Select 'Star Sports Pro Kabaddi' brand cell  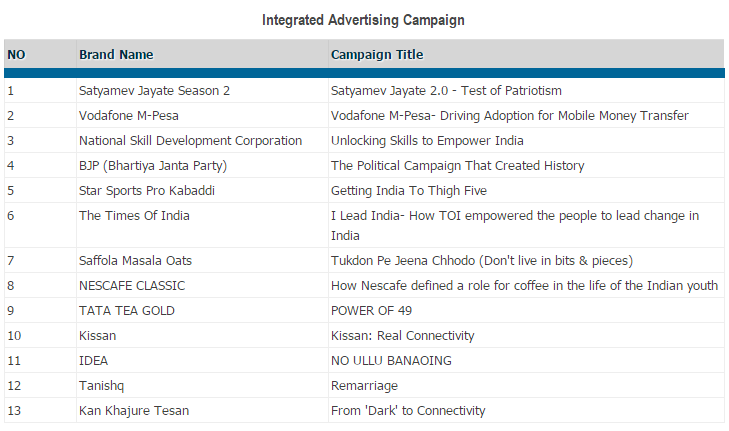147,191
